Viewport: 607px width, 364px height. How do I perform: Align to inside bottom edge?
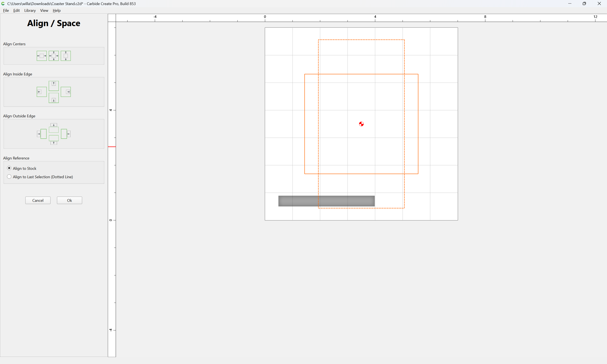pyautogui.click(x=54, y=98)
